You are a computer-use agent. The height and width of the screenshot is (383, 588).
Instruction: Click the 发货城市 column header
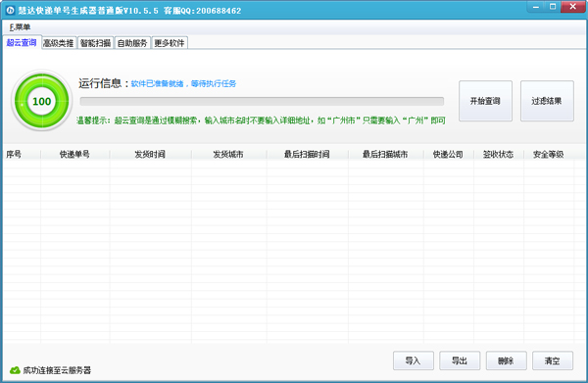[x=228, y=154]
